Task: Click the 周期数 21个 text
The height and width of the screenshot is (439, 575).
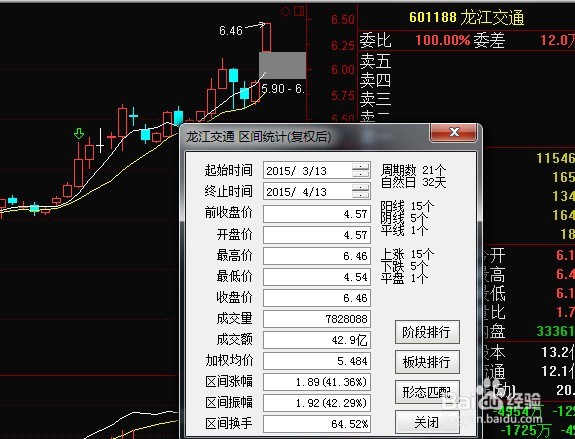Action: pos(413,170)
